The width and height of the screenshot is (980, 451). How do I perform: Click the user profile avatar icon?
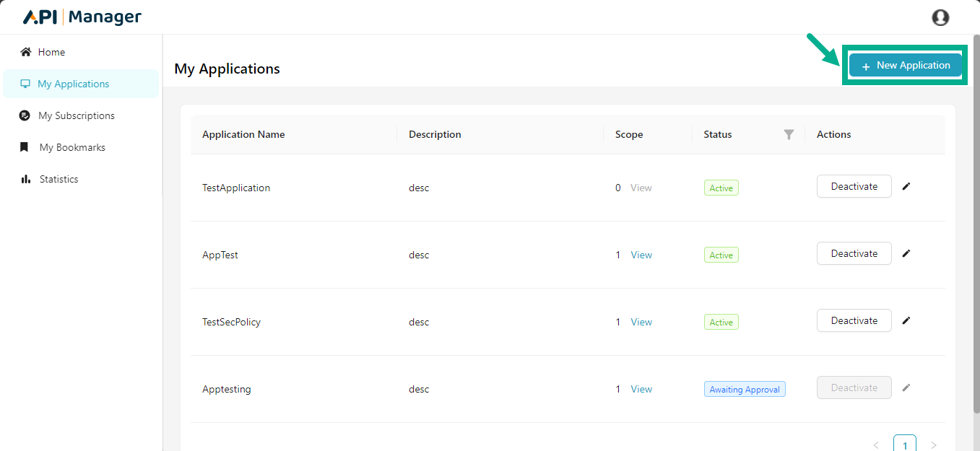[940, 17]
